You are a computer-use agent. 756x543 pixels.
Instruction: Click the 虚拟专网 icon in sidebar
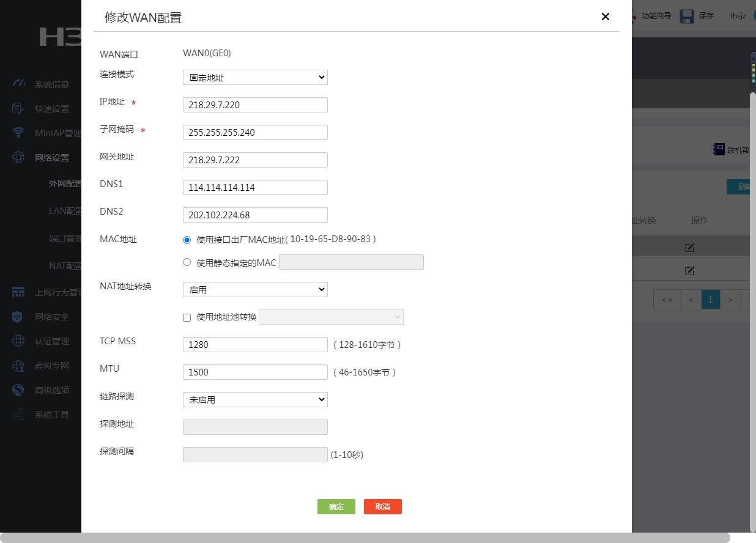click(18, 366)
